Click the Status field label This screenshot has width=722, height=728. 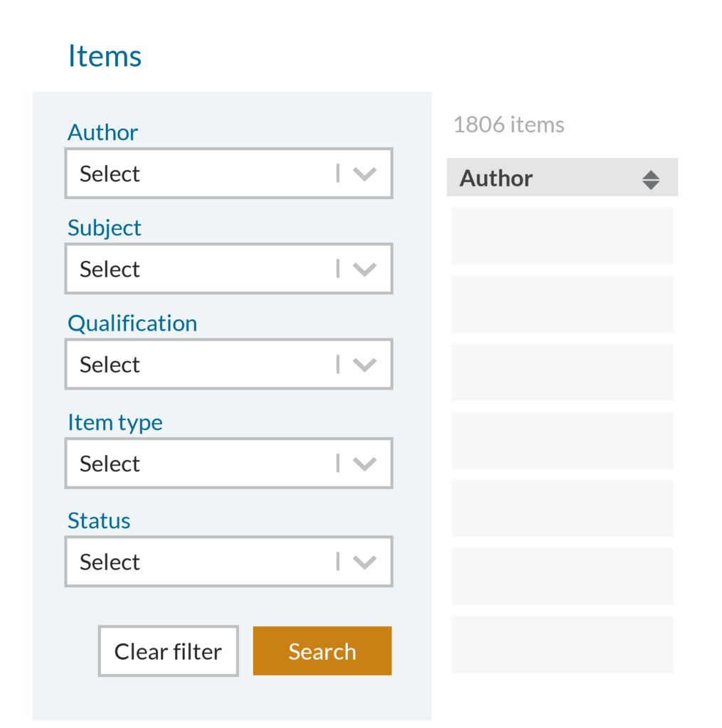point(99,520)
